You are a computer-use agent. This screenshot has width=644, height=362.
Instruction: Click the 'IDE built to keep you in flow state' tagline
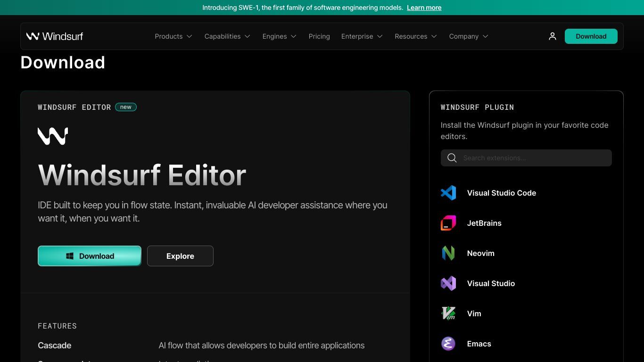coord(213,212)
